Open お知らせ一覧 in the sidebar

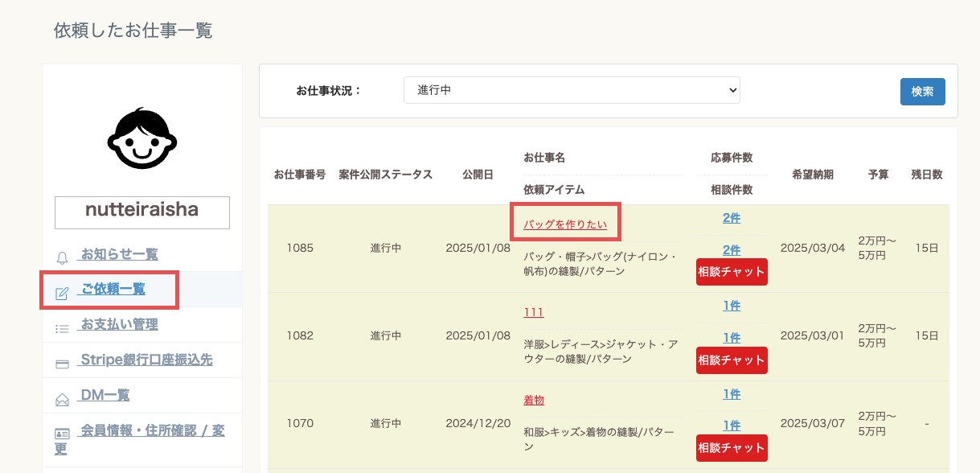(x=119, y=255)
